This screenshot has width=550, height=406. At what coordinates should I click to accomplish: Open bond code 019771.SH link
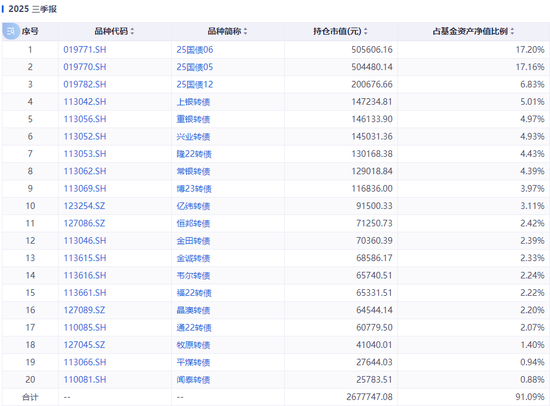(x=85, y=50)
